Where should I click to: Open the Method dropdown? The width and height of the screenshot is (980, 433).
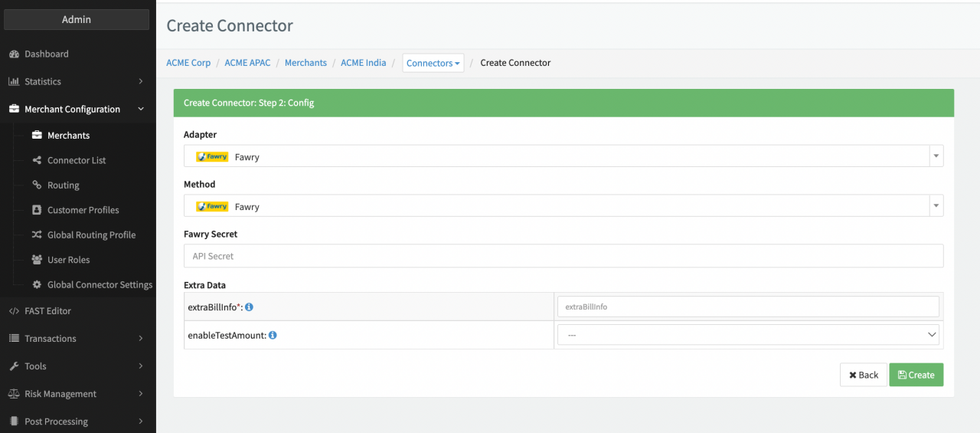click(563, 206)
